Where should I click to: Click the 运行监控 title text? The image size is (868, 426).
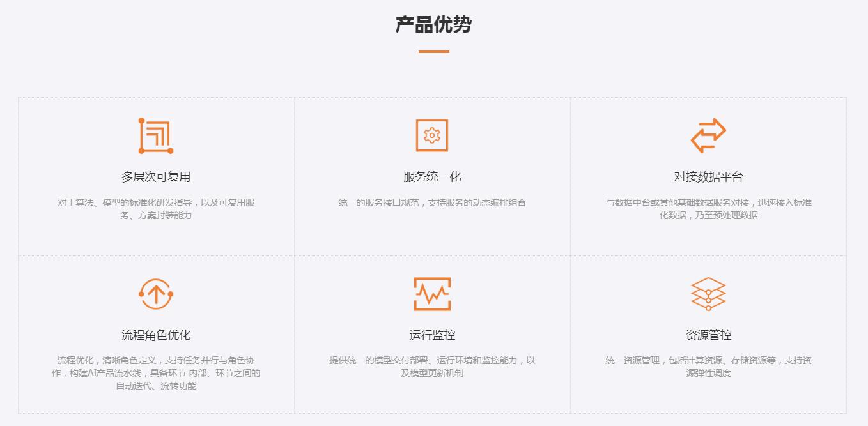click(x=432, y=335)
